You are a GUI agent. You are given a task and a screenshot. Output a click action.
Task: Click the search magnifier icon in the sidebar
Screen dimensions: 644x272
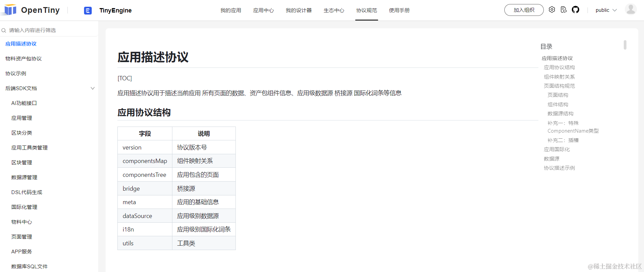[4, 30]
